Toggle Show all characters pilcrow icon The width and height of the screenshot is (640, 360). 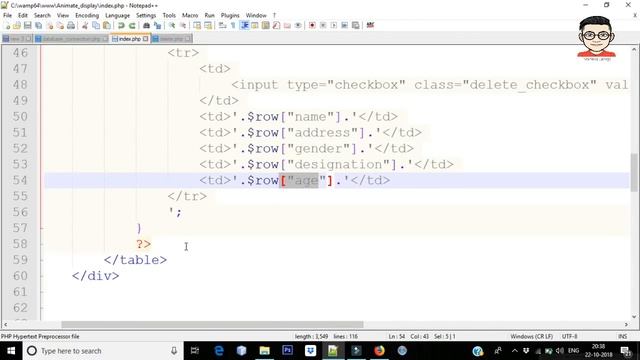coord(233,25)
